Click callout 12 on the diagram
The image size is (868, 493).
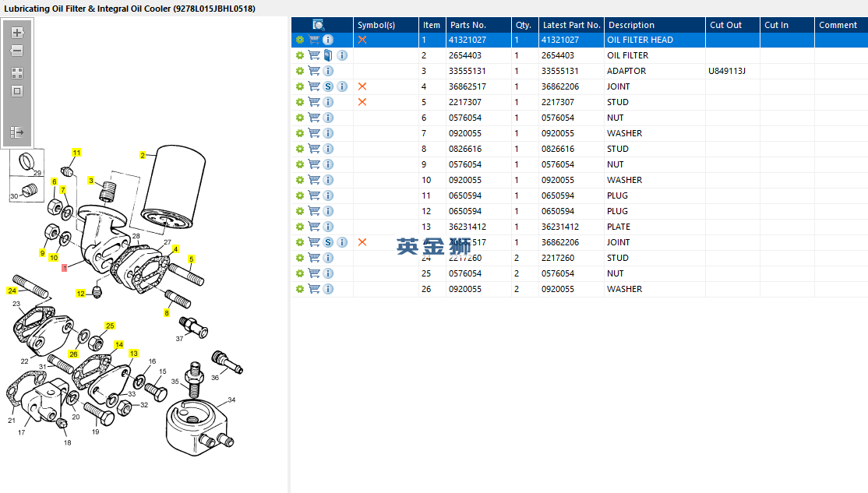point(81,294)
